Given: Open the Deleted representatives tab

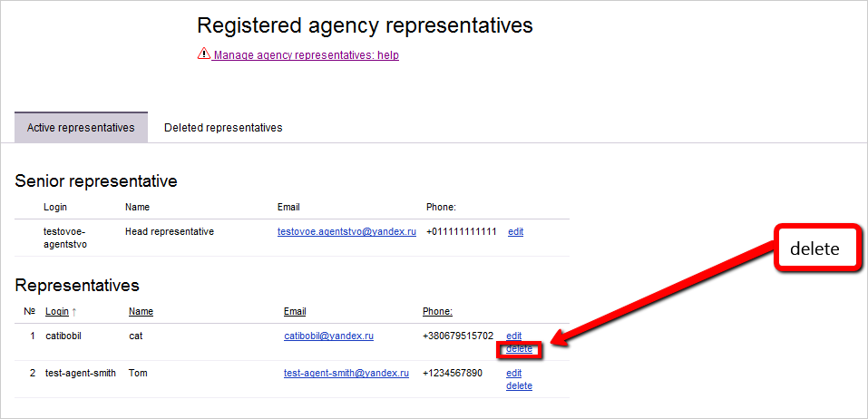Looking at the screenshot, I should [223, 128].
